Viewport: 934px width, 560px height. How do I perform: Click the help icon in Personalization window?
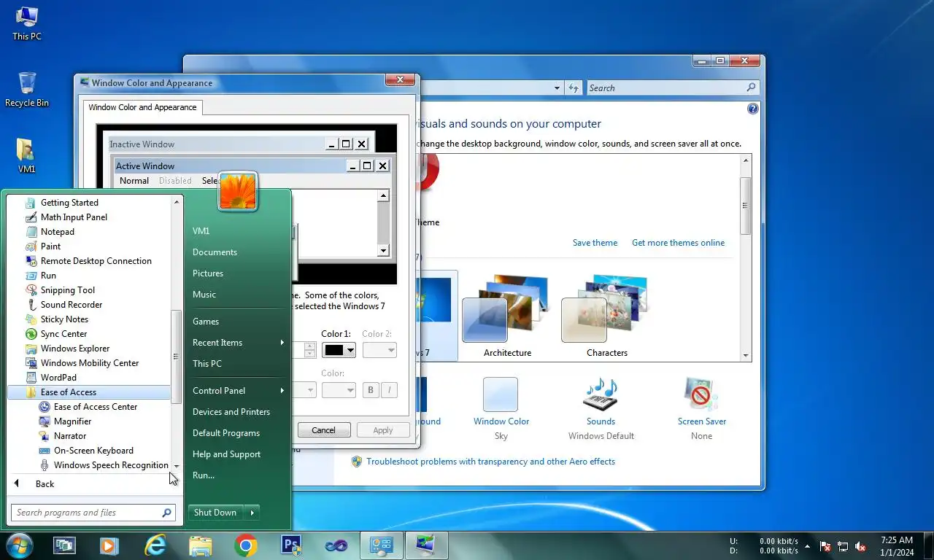(753, 109)
